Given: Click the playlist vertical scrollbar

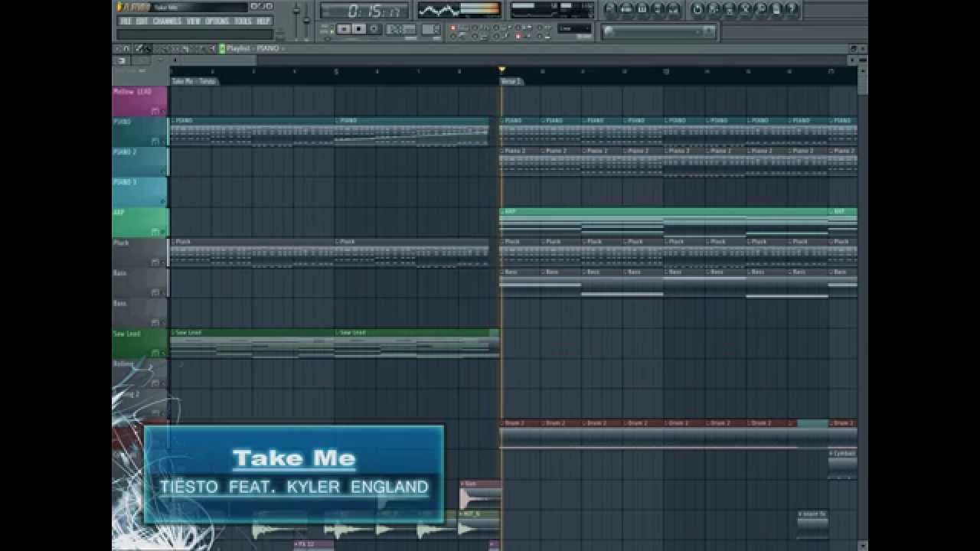Looking at the screenshot, I should pyautogui.click(x=863, y=306).
